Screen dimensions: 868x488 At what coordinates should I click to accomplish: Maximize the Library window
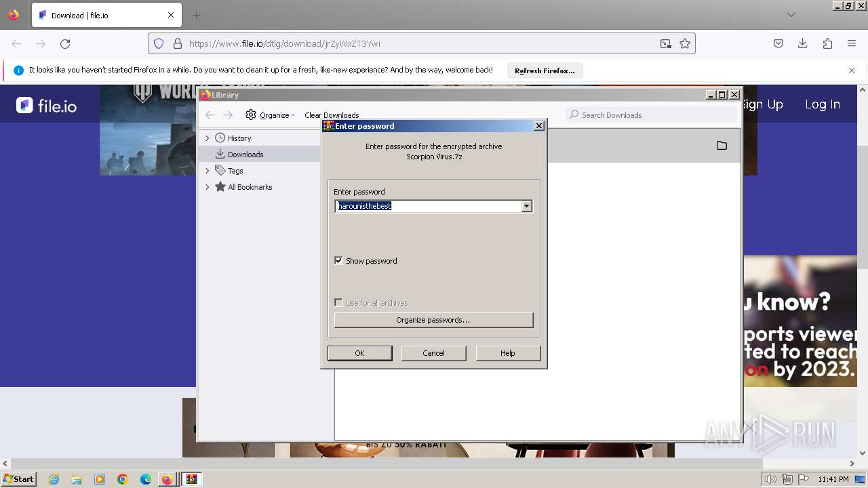click(x=722, y=95)
